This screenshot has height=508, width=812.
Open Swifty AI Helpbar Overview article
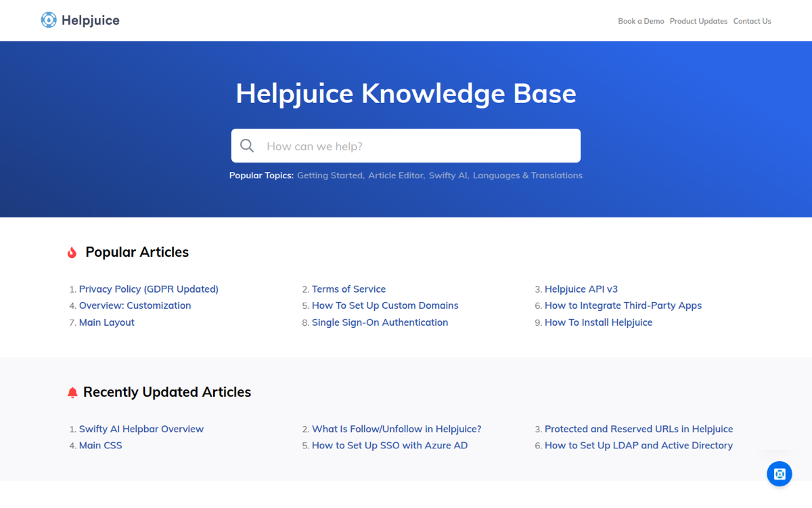[x=141, y=429]
